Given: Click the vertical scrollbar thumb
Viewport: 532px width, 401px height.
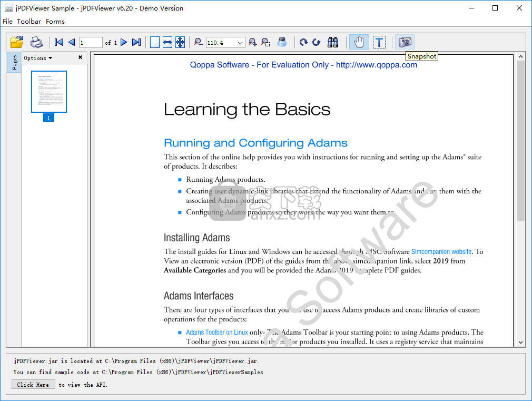Looking at the screenshot, I should [520, 141].
